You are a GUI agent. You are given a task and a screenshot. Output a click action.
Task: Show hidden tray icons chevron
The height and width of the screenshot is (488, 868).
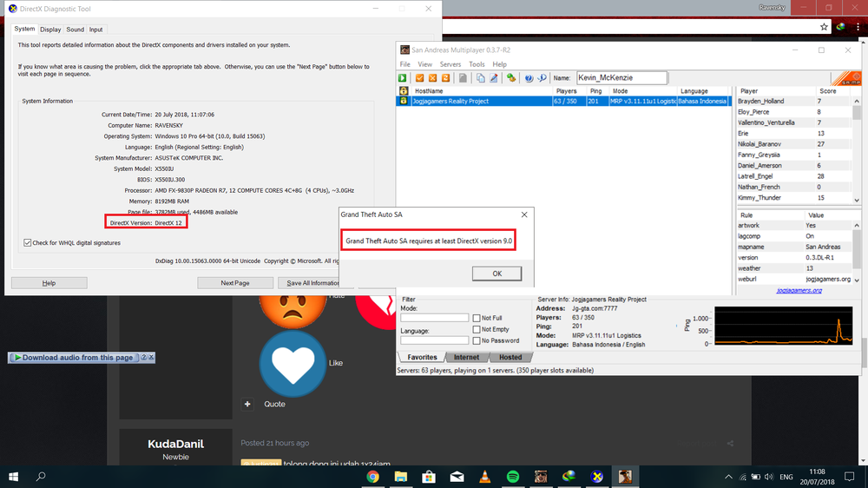click(x=728, y=477)
